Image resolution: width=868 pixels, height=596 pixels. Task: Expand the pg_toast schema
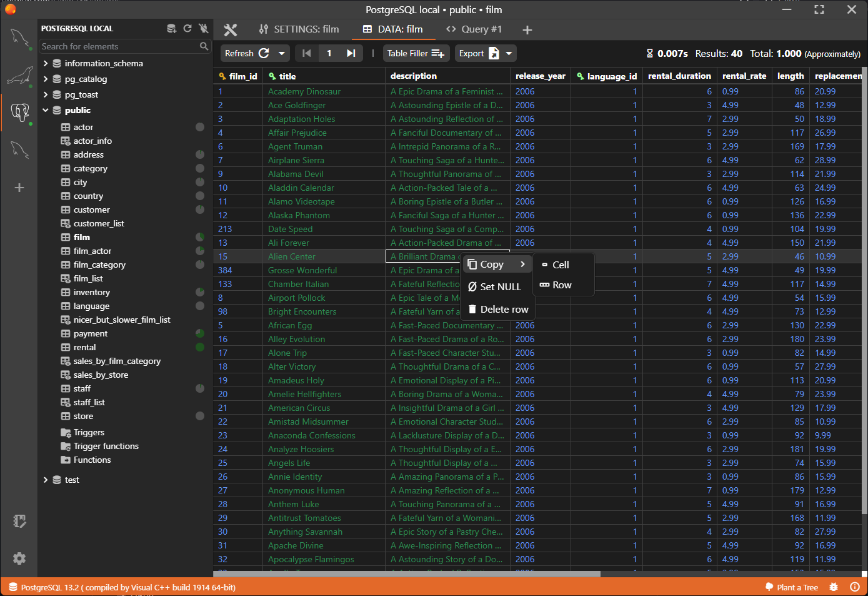(x=46, y=94)
